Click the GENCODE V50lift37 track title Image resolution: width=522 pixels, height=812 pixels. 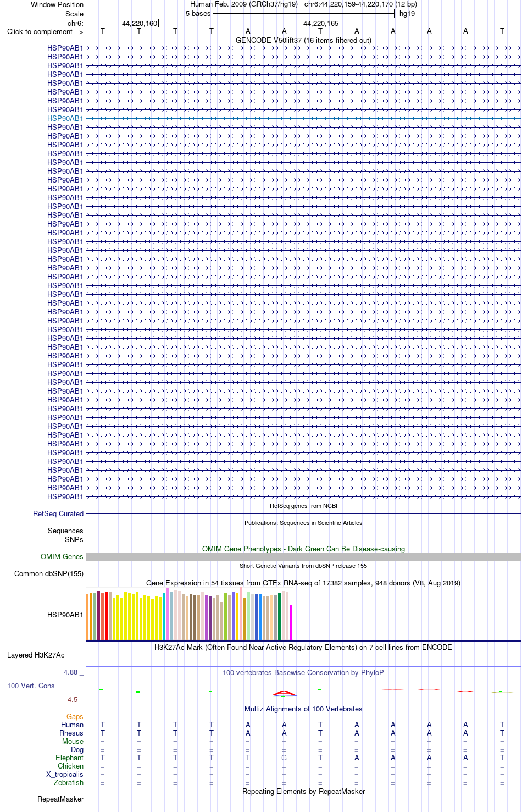point(303,40)
